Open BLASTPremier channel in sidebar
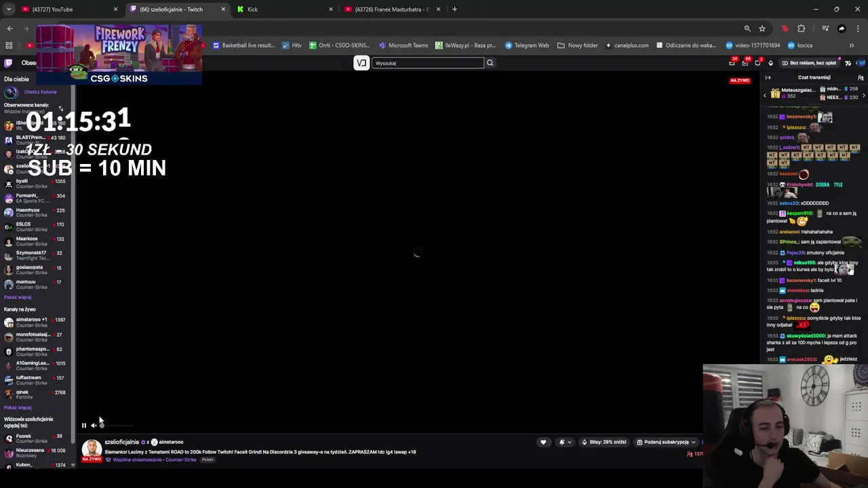868x488 pixels. [35, 140]
